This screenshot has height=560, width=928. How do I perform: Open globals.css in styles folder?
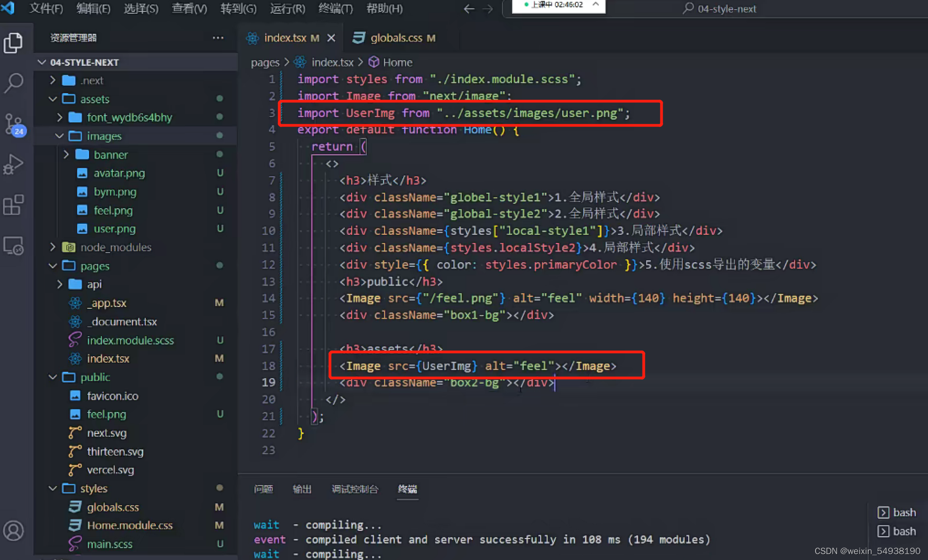pos(113,507)
